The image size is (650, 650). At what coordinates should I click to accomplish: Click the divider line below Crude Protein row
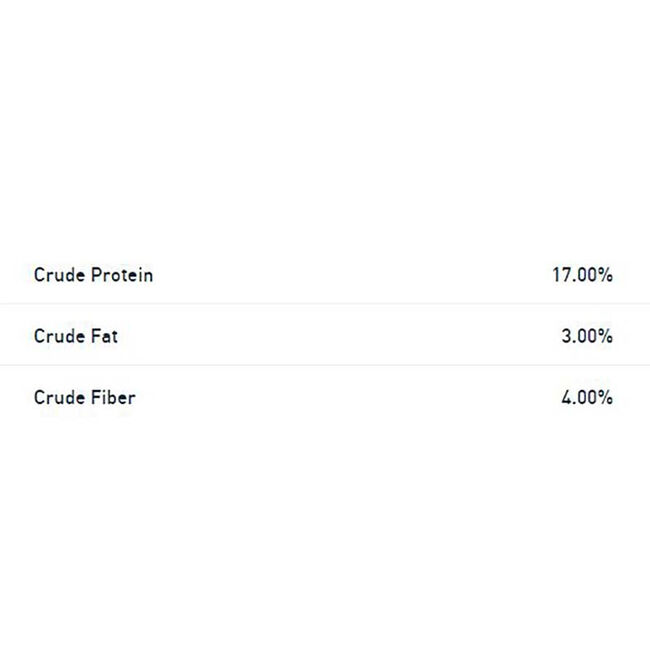coord(325,304)
